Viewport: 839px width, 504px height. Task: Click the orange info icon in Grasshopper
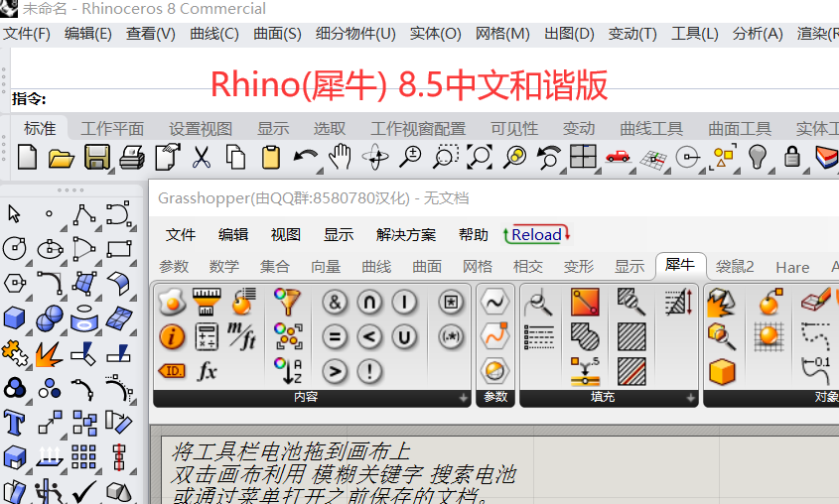tap(172, 337)
